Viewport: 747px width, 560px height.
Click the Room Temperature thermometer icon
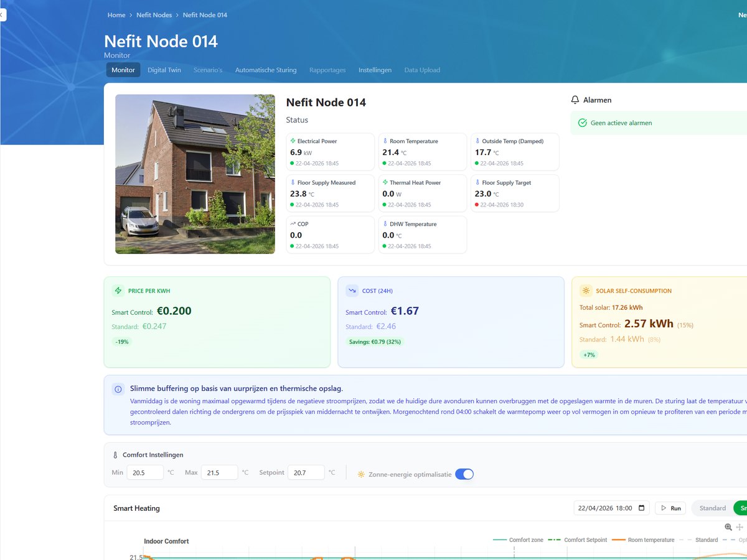(x=385, y=141)
